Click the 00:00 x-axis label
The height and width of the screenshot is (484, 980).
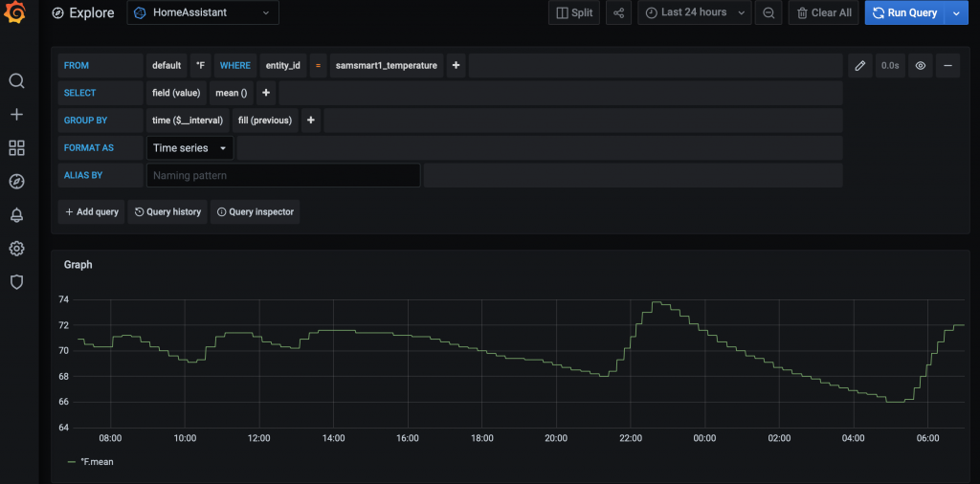(704, 438)
